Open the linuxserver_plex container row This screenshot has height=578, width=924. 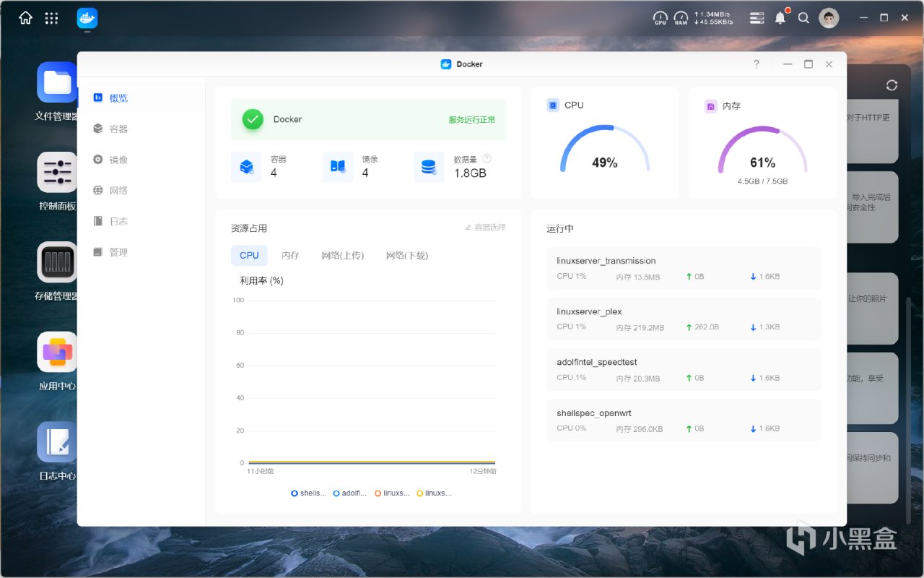pyautogui.click(x=684, y=319)
